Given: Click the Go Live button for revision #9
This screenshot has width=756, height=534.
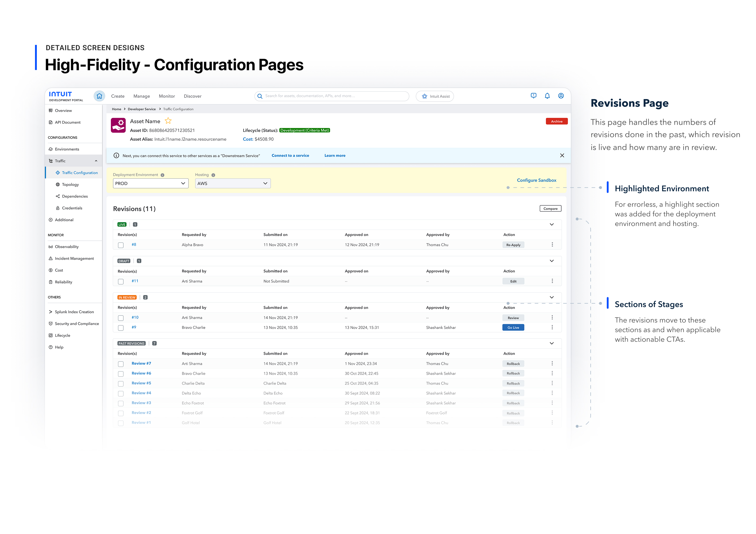Looking at the screenshot, I should click(x=513, y=328).
